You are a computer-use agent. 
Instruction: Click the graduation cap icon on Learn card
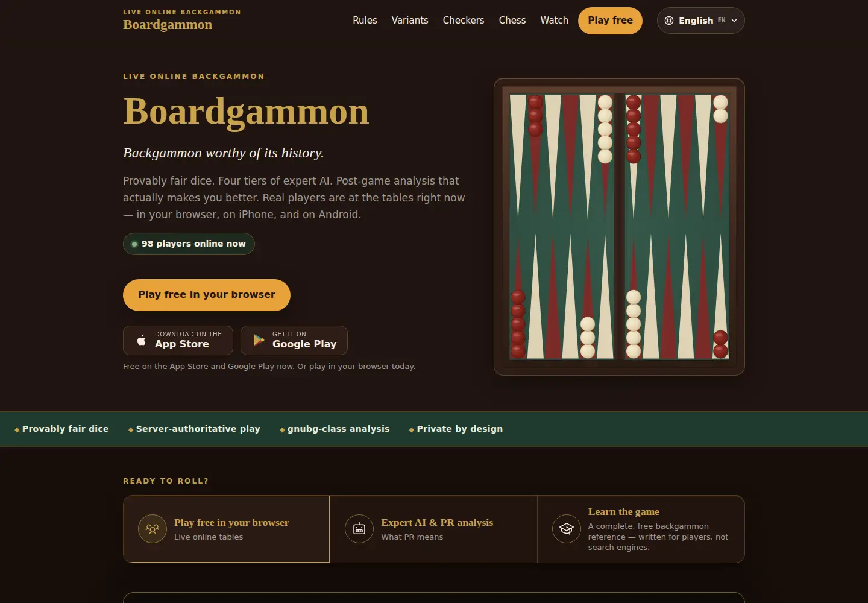pos(567,529)
